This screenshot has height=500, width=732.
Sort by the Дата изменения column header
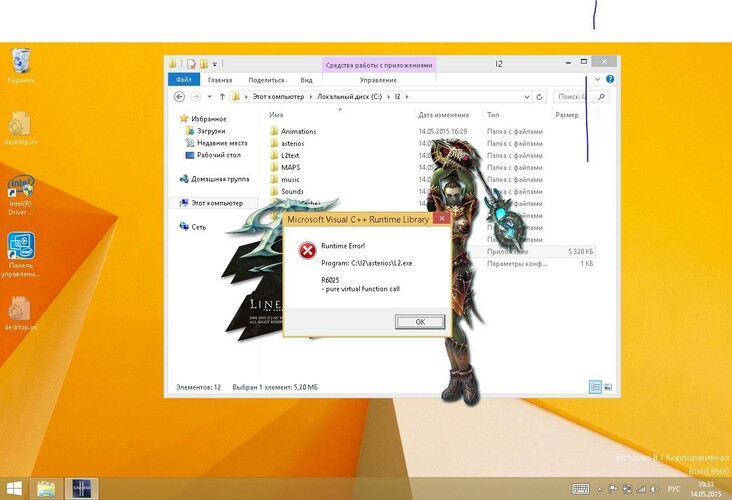click(443, 115)
